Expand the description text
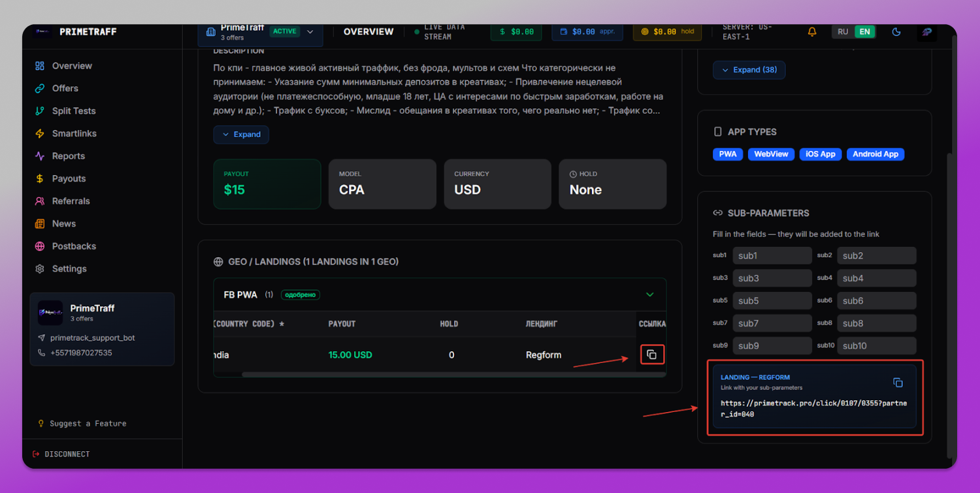Viewport: 980px width, 493px height. pos(241,135)
